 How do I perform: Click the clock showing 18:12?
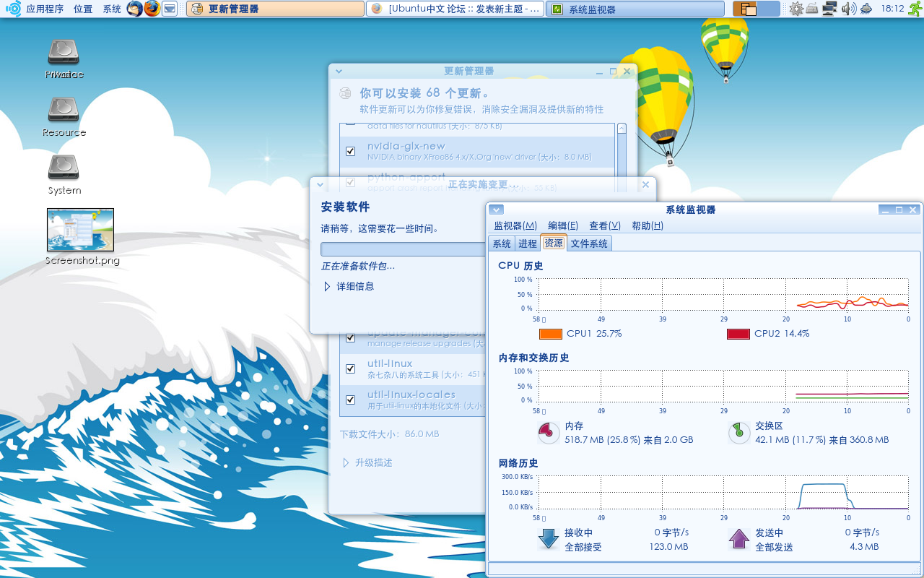pos(892,9)
